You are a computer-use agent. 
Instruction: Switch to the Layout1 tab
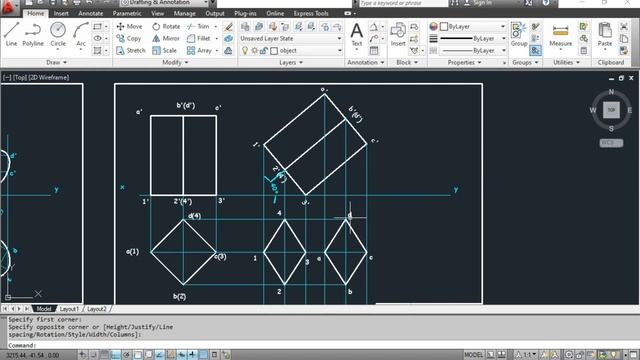(x=69, y=309)
